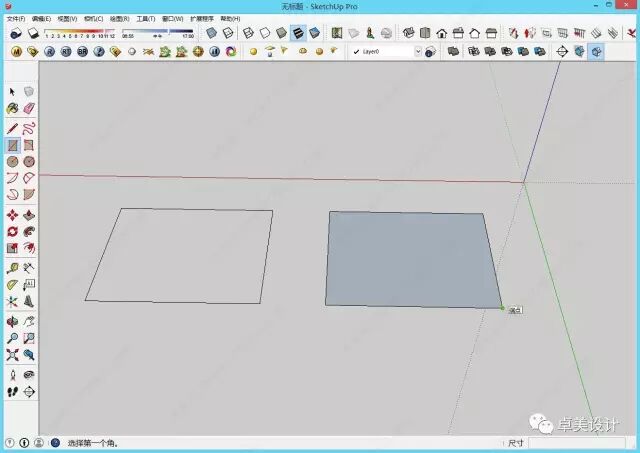Open the 绘图(R) menu

120,19
